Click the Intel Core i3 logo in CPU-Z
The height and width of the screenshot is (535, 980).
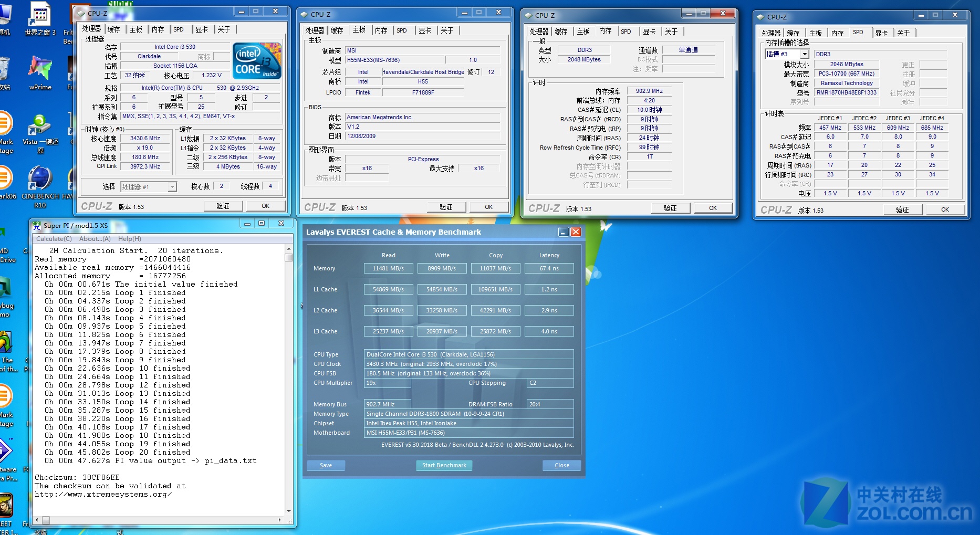257,61
